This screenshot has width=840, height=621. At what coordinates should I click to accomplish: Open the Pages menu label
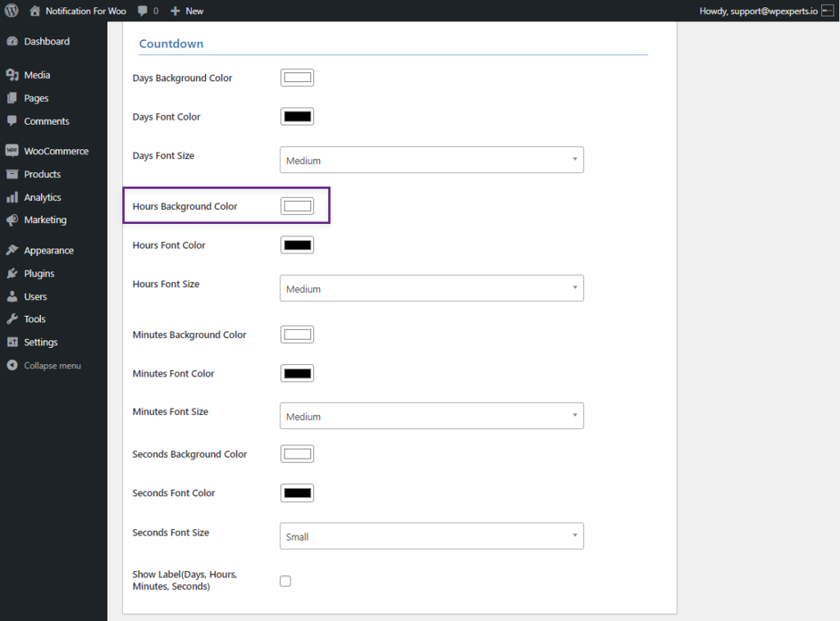pyautogui.click(x=36, y=98)
